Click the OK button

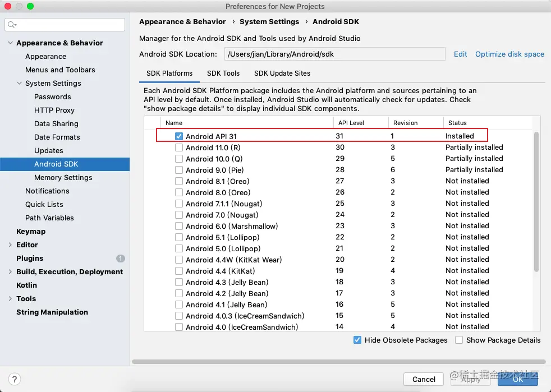point(518,379)
